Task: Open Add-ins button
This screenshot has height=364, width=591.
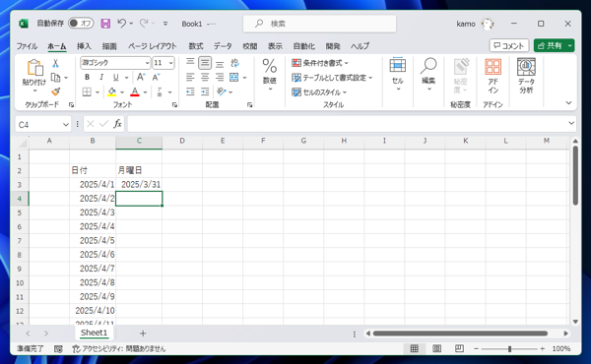Action: (493, 76)
